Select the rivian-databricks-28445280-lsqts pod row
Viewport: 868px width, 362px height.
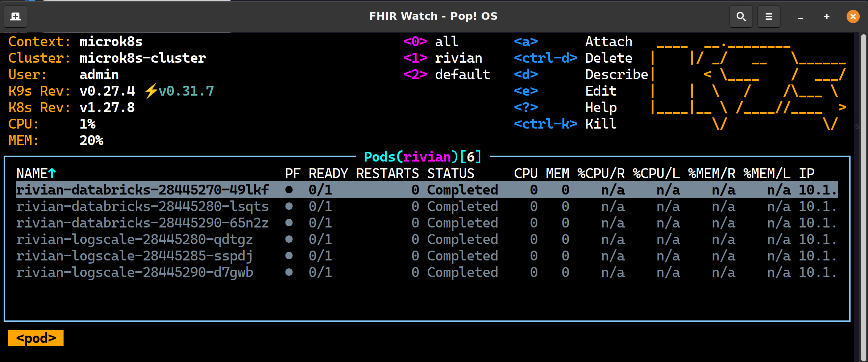click(142, 206)
